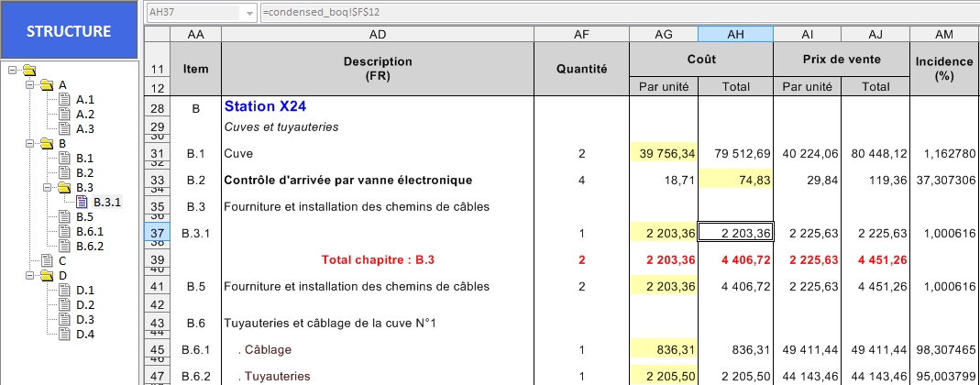The image size is (980, 385).
Task: Select the B.5 document icon
Action: (64, 216)
